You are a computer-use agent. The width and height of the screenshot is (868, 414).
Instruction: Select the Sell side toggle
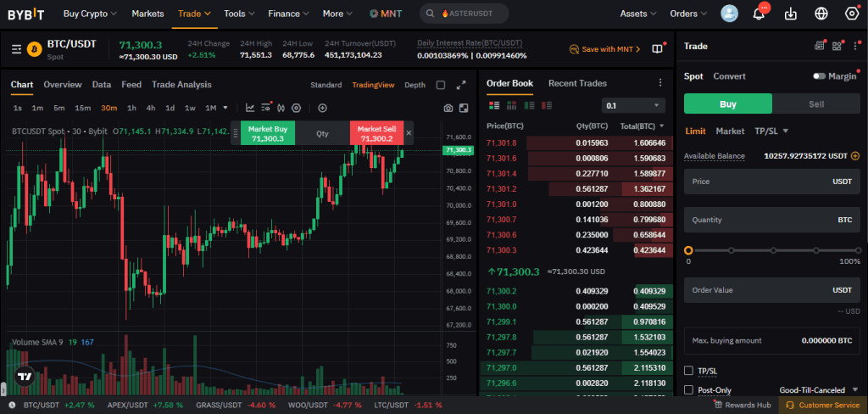[x=816, y=103]
